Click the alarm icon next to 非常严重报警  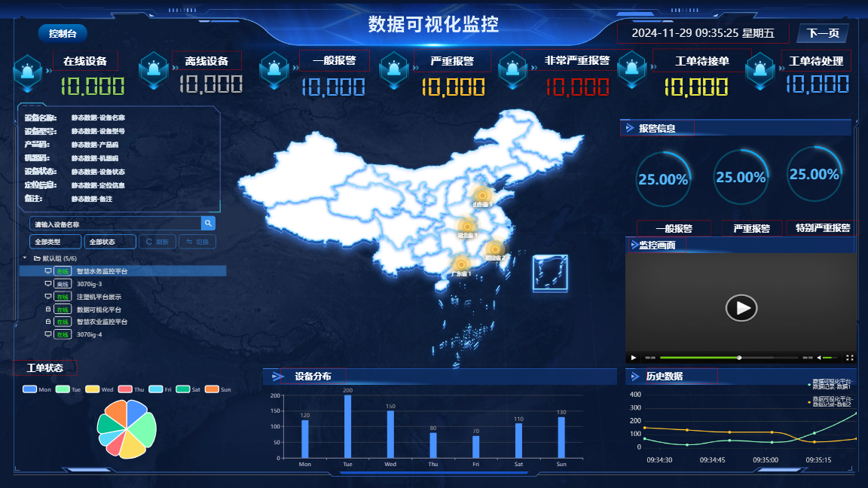(512, 72)
